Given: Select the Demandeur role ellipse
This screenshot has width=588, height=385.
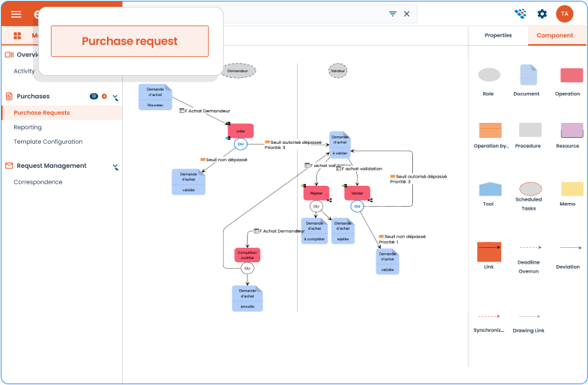Looking at the screenshot, I should click(x=238, y=70).
